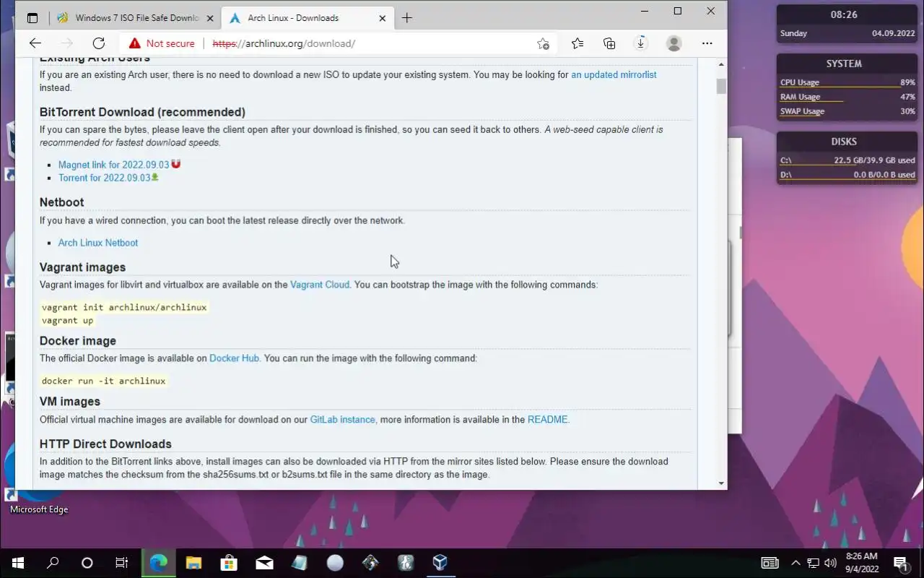Open the Docker Hub link
924x578 pixels.
point(234,358)
